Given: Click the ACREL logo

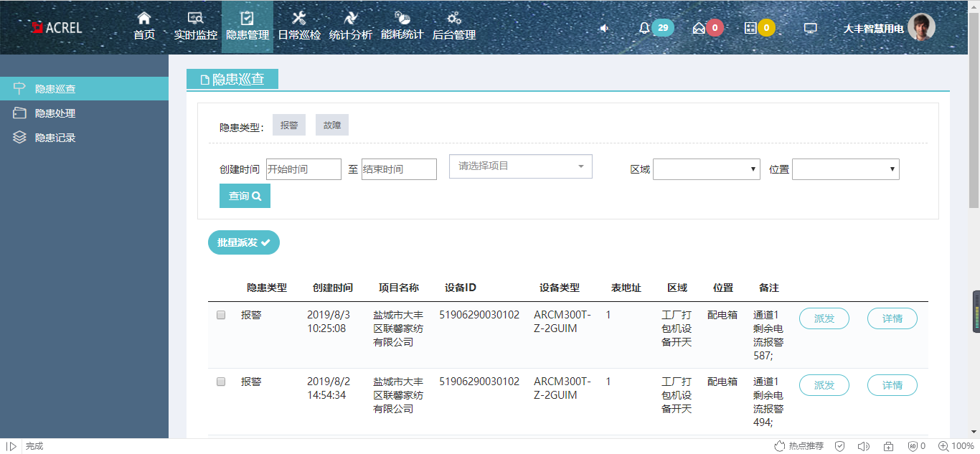Looking at the screenshot, I should coord(57,27).
